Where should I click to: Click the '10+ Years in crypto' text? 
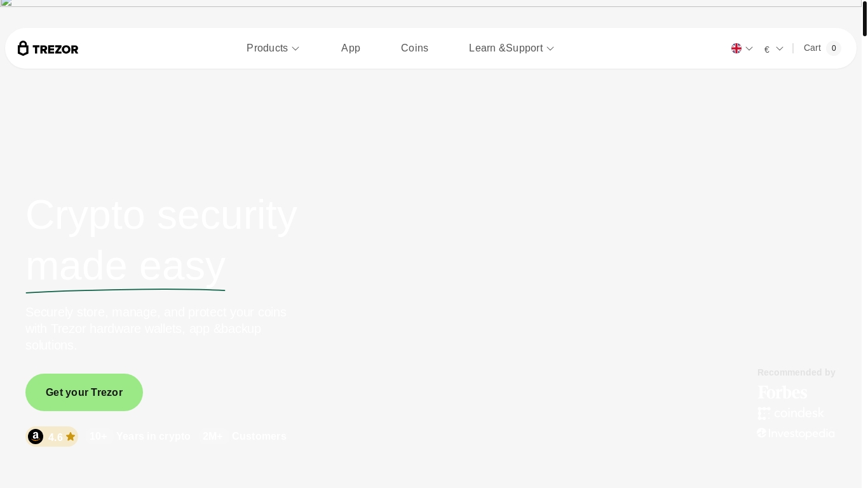140,437
